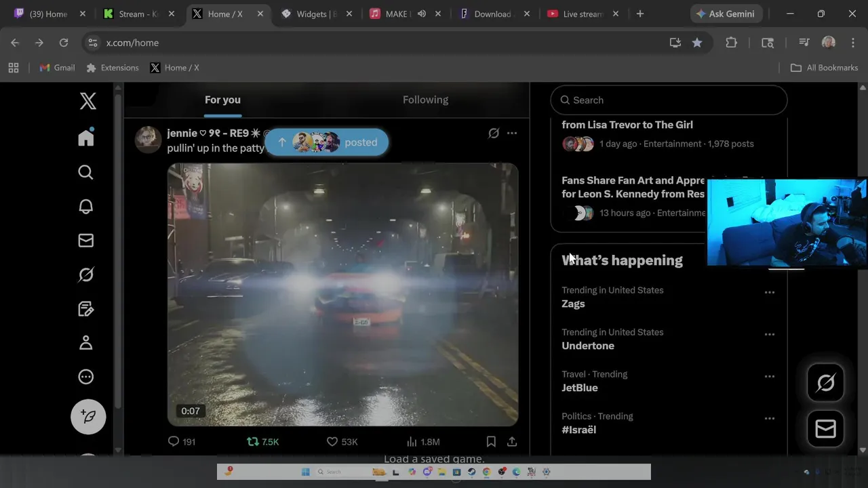Open jennie's profile avatar
The height and width of the screenshot is (488, 868).
tap(148, 140)
